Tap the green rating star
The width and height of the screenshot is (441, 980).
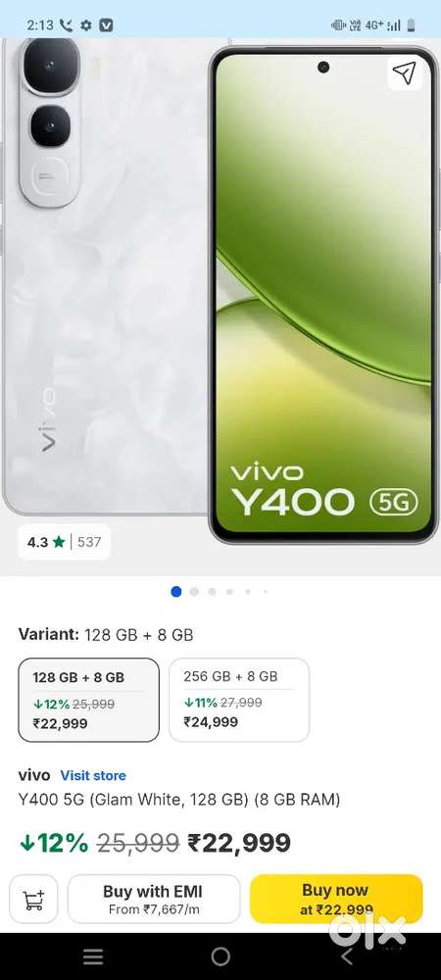click(x=59, y=542)
